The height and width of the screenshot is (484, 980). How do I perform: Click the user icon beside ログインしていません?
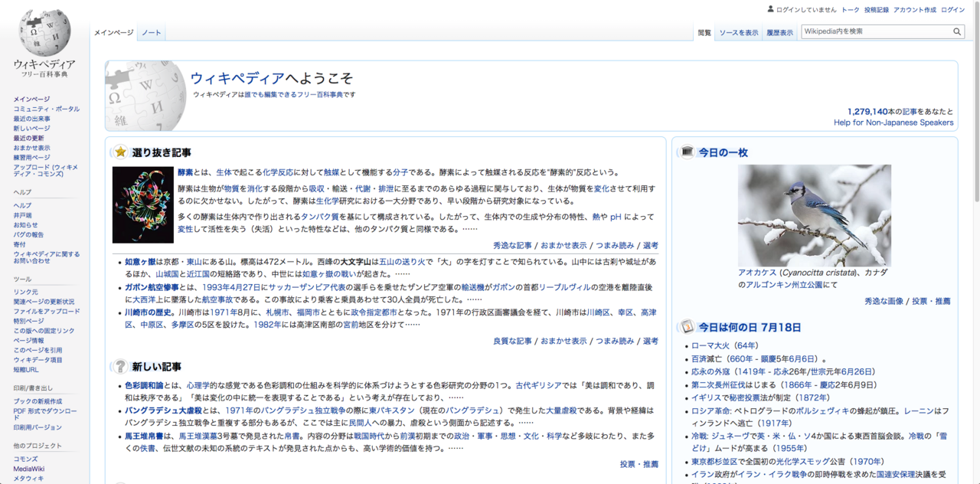[x=771, y=9]
